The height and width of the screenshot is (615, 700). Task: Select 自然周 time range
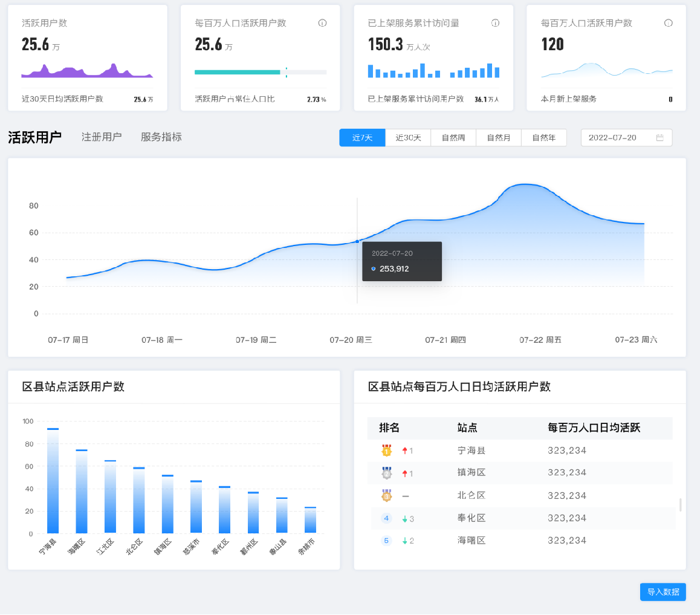tap(453, 137)
